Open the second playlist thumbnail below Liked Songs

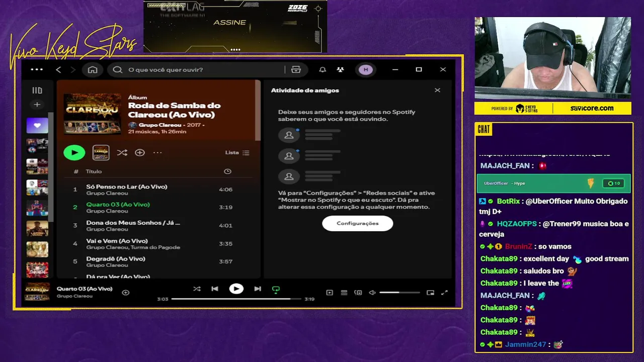37,166
